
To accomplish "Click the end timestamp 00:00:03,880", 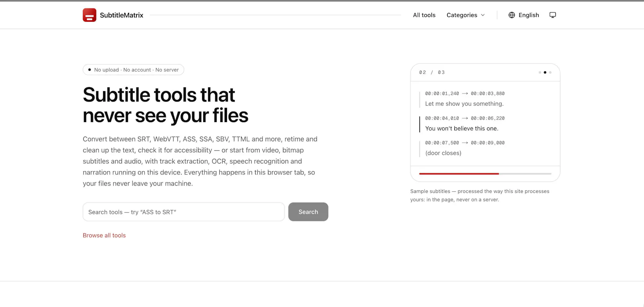I will (488, 93).
